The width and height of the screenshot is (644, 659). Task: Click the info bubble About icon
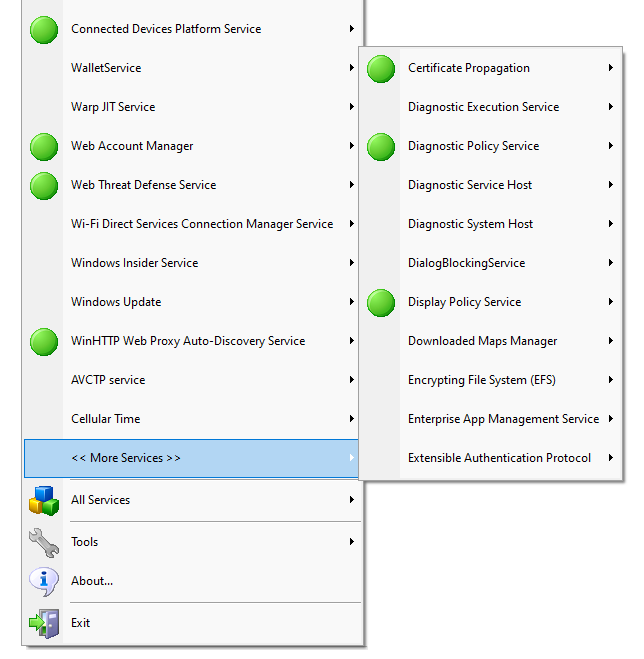pyautogui.click(x=44, y=582)
